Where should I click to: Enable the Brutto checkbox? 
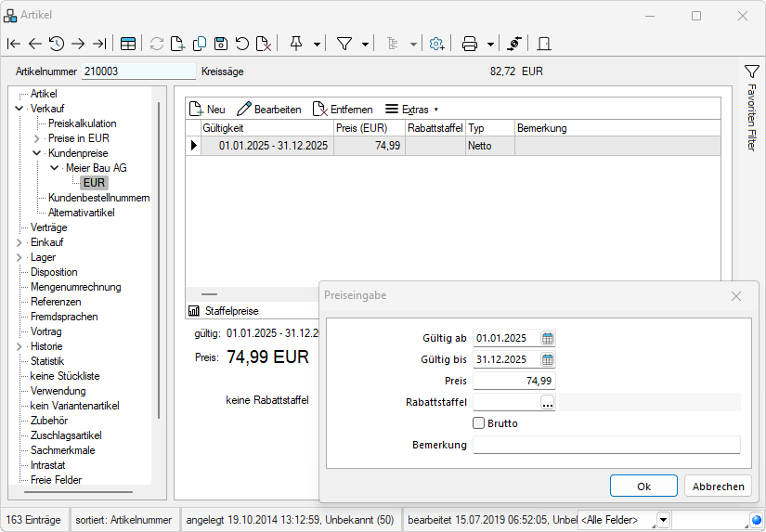[x=479, y=423]
